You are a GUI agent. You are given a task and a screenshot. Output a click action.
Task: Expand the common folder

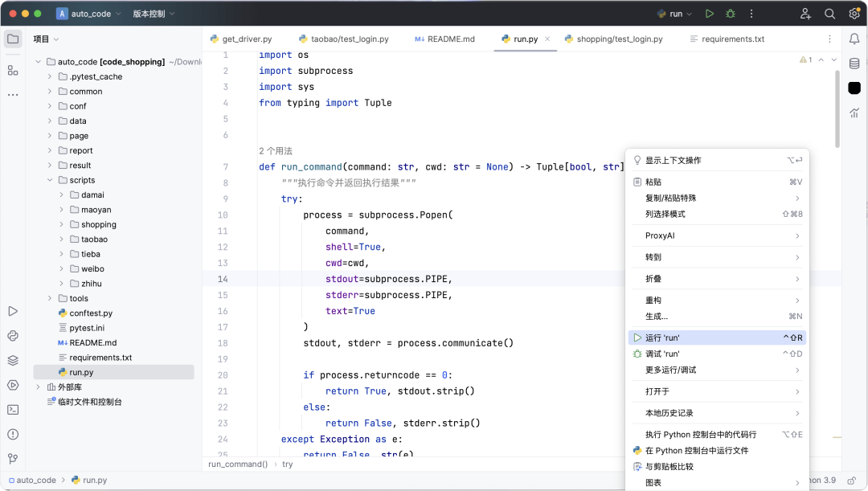tap(49, 92)
